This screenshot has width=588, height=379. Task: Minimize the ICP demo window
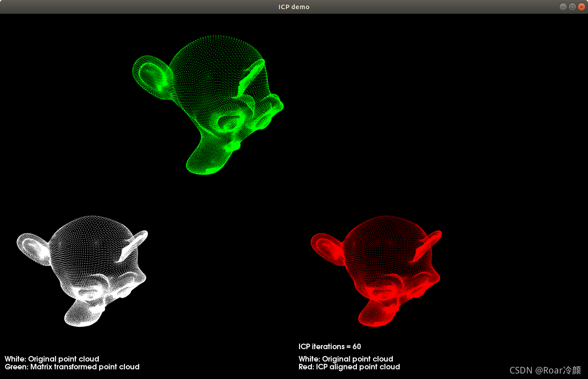[563, 6]
